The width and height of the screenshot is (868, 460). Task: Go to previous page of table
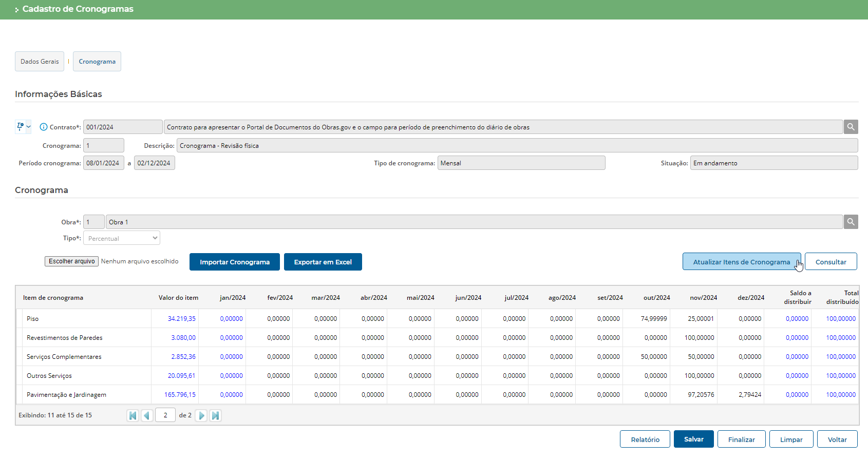click(147, 415)
